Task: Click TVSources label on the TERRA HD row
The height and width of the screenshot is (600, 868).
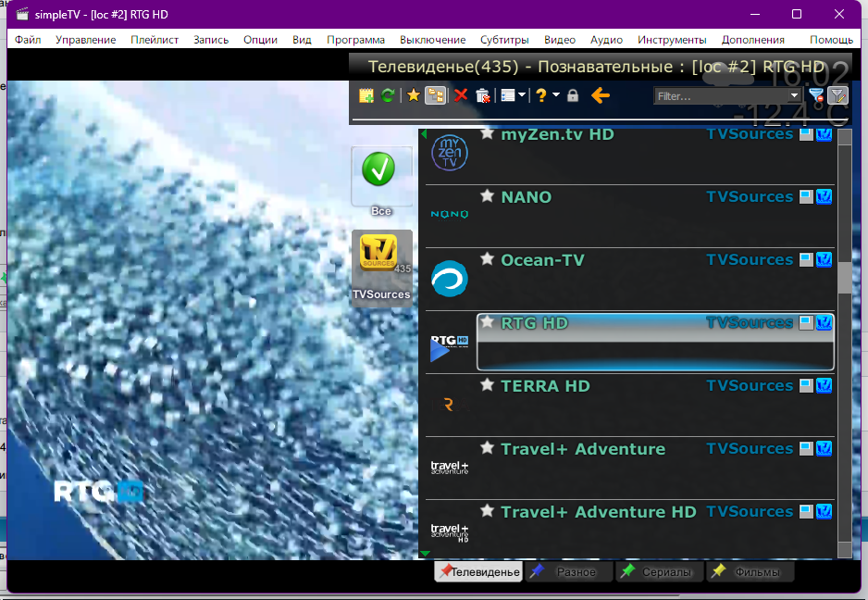Action: [x=750, y=385]
